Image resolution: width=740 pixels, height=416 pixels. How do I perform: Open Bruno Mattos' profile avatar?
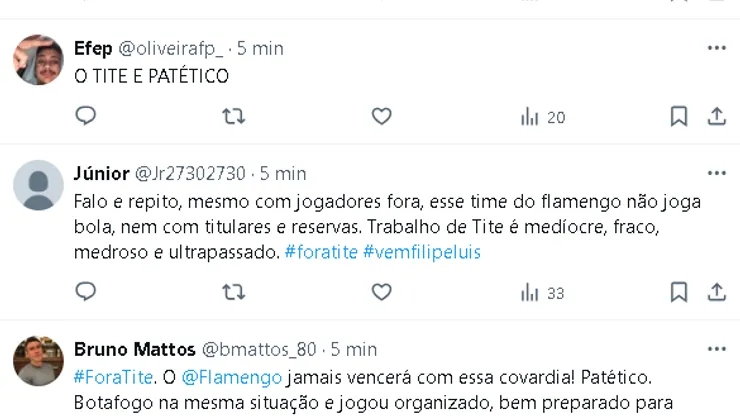pos(39,361)
